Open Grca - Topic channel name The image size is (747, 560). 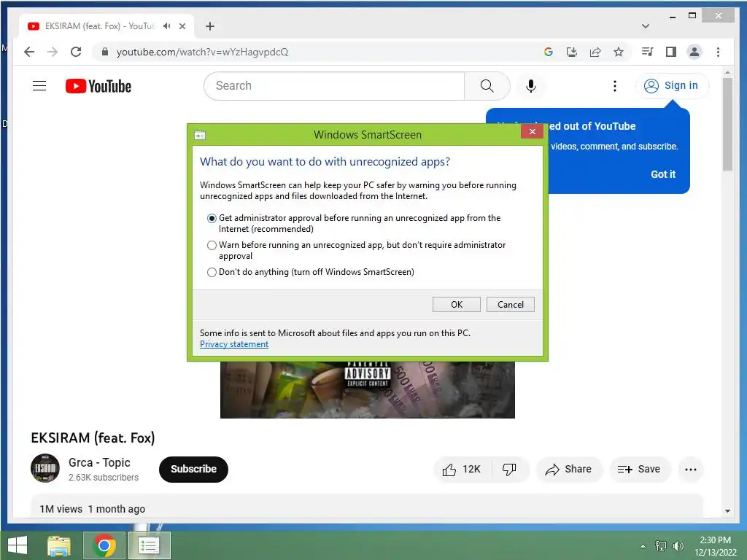point(99,462)
